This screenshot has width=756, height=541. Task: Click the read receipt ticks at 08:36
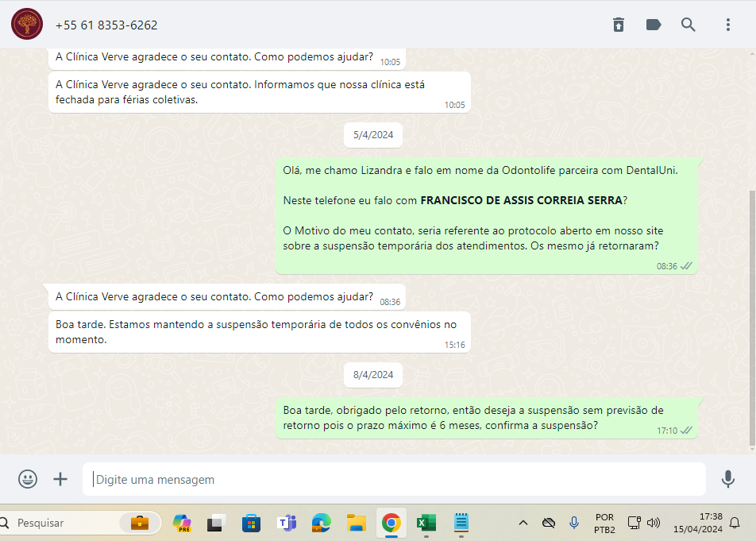pos(686,266)
